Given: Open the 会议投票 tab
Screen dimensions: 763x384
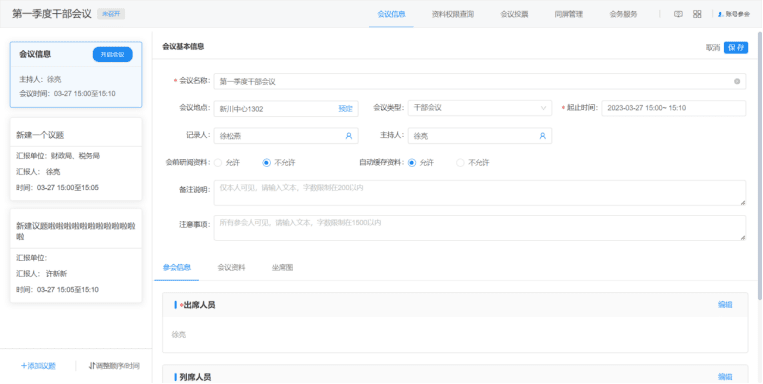Looking at the screenshot, I should [514, 14].
